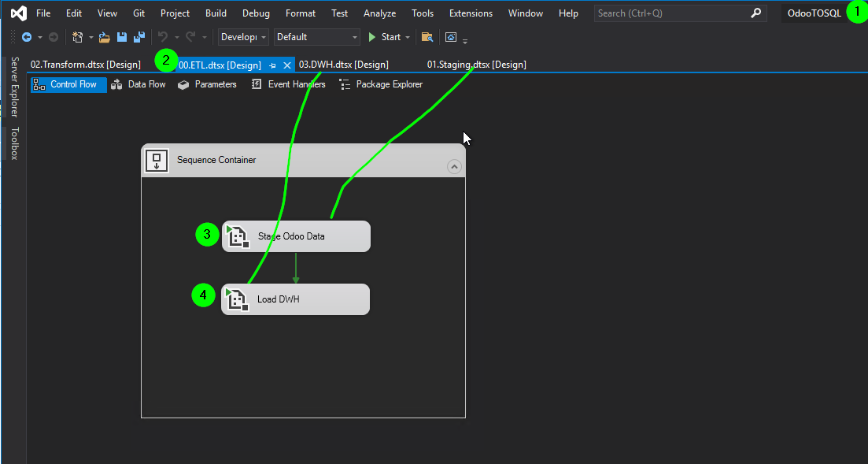Open the Format menu
Image resolution: width=868 pixels, height=464 pixels.
tap(301, 13)
